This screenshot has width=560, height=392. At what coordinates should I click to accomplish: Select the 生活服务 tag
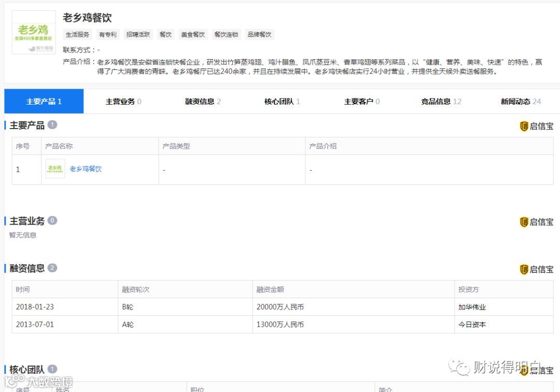(77, 35)
